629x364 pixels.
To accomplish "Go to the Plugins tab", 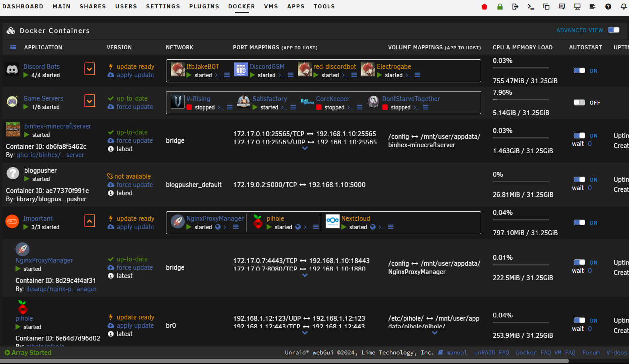I will pyautogui.click(x=204, y=6).
